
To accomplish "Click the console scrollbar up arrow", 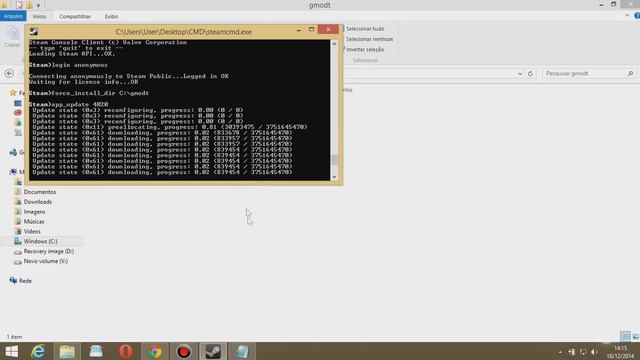I will pyautogui.click(x=334, y=44).
